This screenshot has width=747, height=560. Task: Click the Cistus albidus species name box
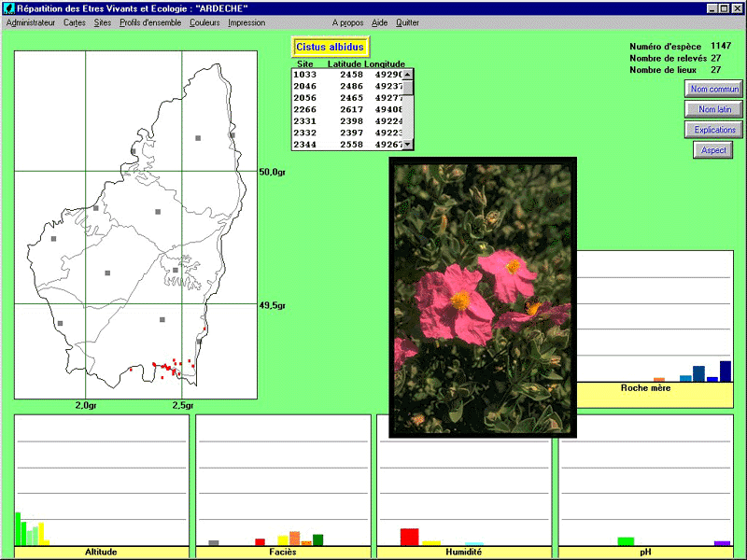click(331, 47)
